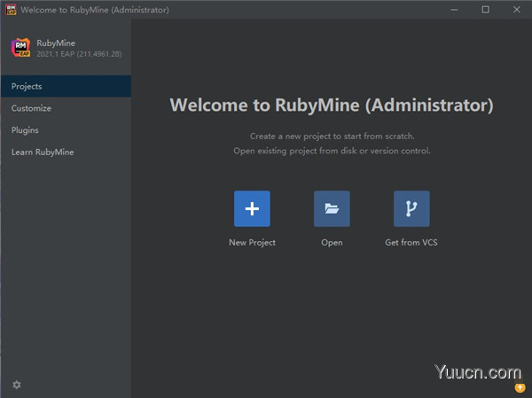Open the settings gear in sidebar
532x398 pixels.
[x=17, y=385]
